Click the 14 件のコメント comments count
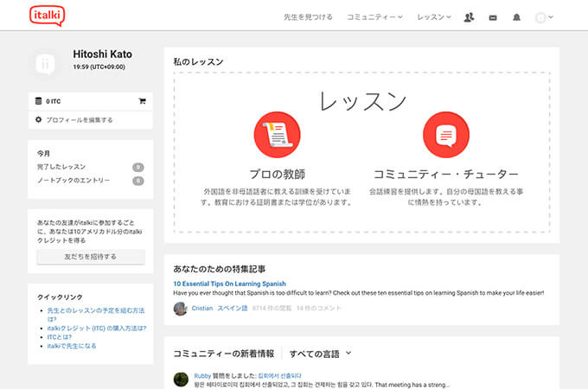588x389 pixels. 319,308
